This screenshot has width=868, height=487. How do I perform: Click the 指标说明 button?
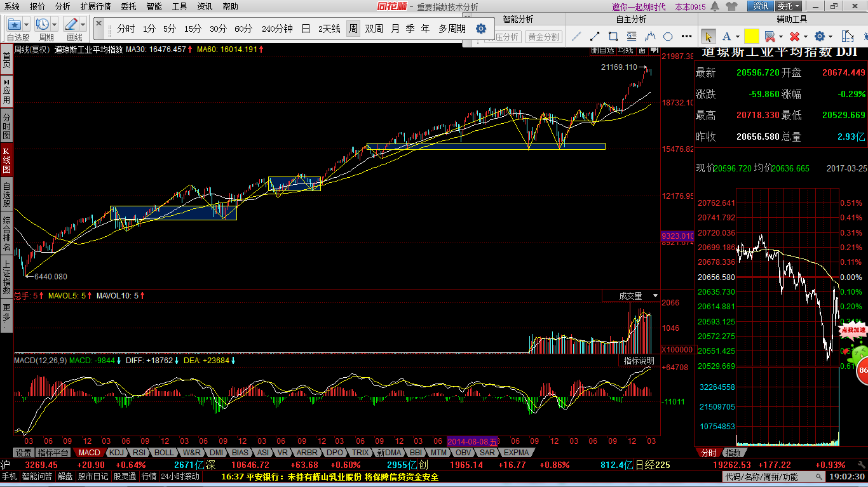point(639,361)
